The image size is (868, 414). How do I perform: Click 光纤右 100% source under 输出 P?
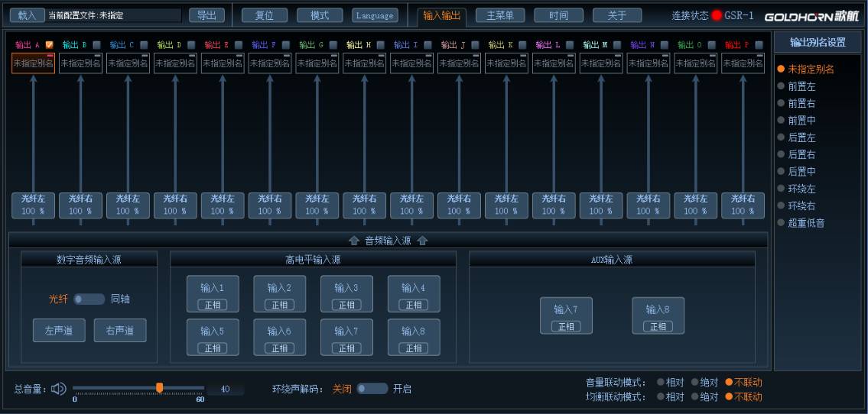pyautogui.click(x=743, y=205)
